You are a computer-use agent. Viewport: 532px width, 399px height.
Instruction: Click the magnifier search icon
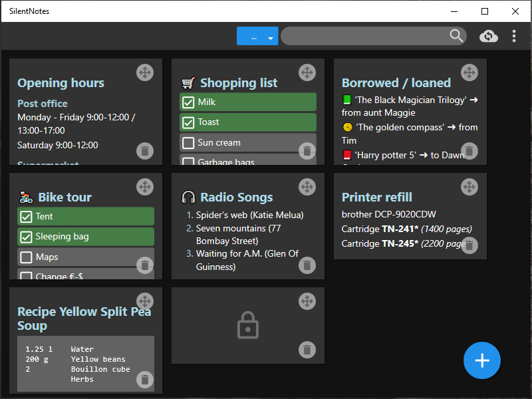click(x=456, y=36)
